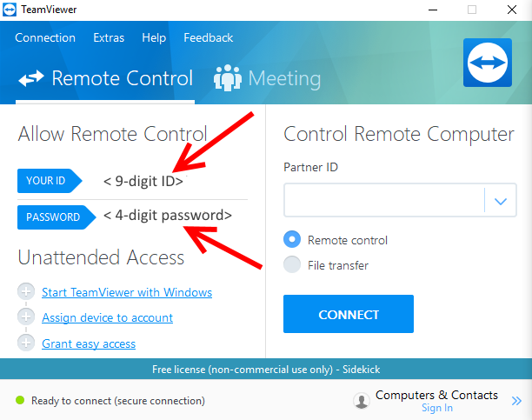Click into the Partner ID input field
Viewport: 532px width, 420px height.
click(384, 200)
